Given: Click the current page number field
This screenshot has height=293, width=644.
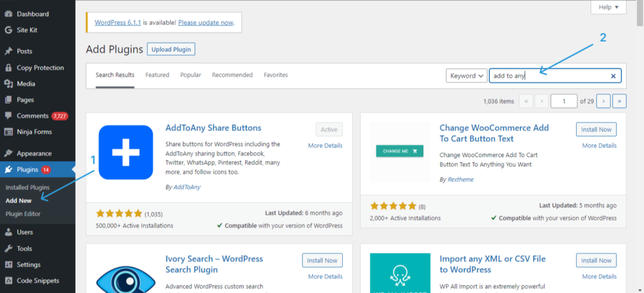Looking at the screenshot, I should (x=563, y=101).
